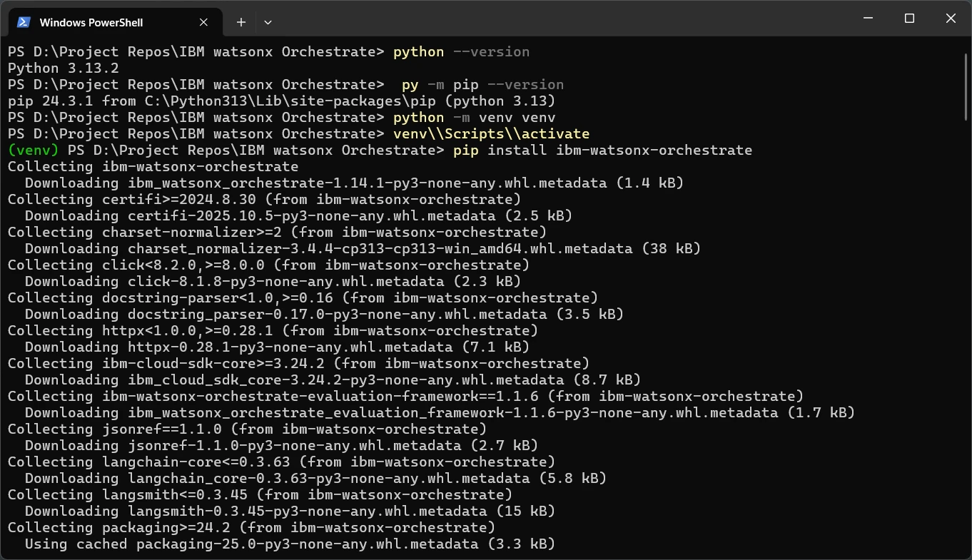Click the 'pip install ibm-watsonx-orchestrate' command
972x560 pixels.
tap(603, 150)
